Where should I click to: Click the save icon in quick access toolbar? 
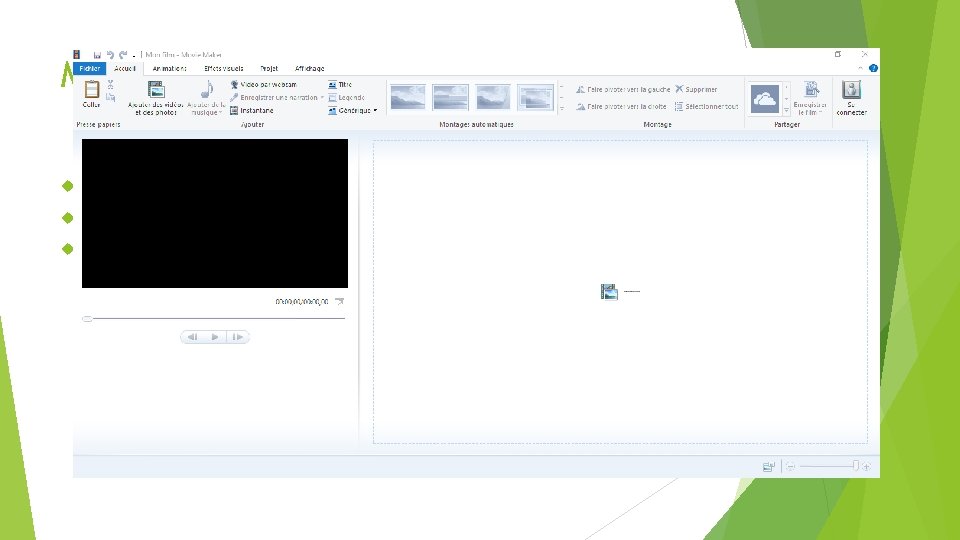point(97,54)
